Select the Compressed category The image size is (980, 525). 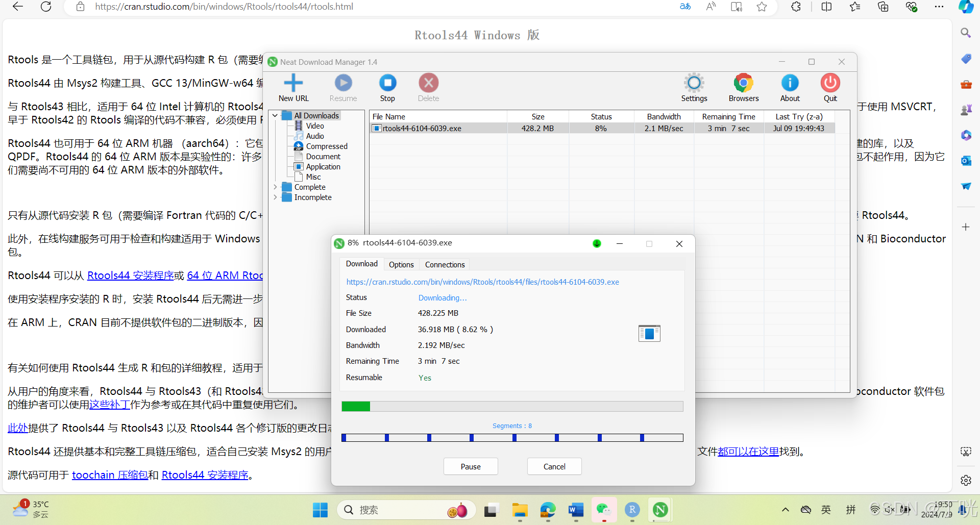pos(327,146)
